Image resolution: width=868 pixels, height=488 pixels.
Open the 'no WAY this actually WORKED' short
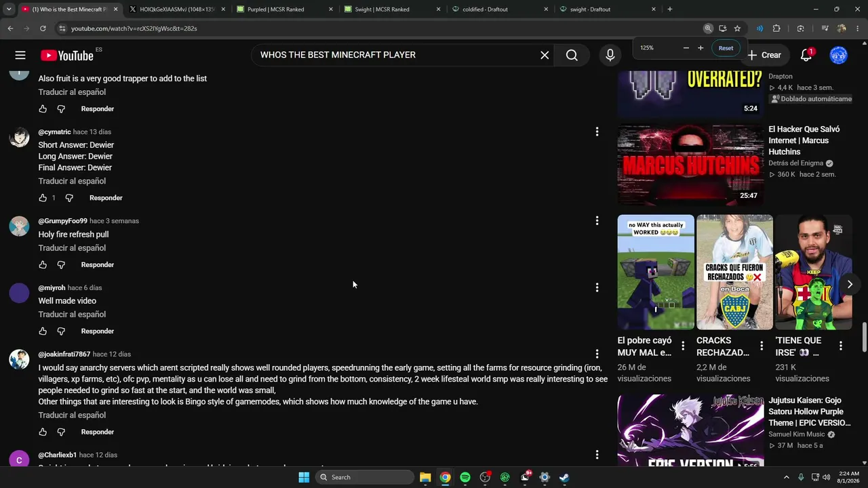pyautogui.click(x=656, y=272)
